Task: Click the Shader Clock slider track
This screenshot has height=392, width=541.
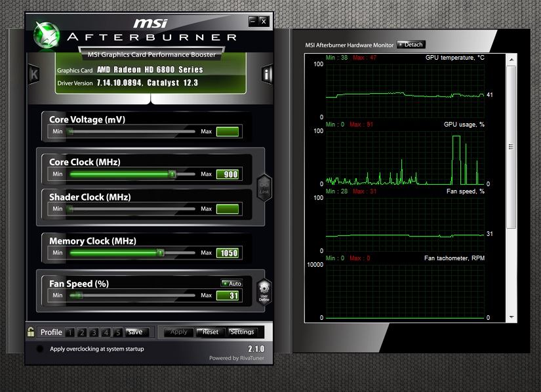Action: (x=132, y=208)
